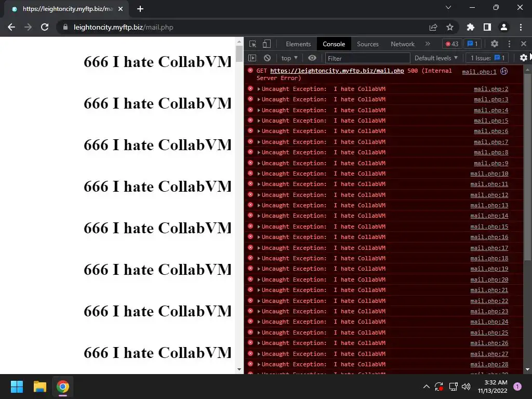The height and width of the screenshot is (399, 532).
Task: Open the volume speaker icon
Action: point(466,387)
